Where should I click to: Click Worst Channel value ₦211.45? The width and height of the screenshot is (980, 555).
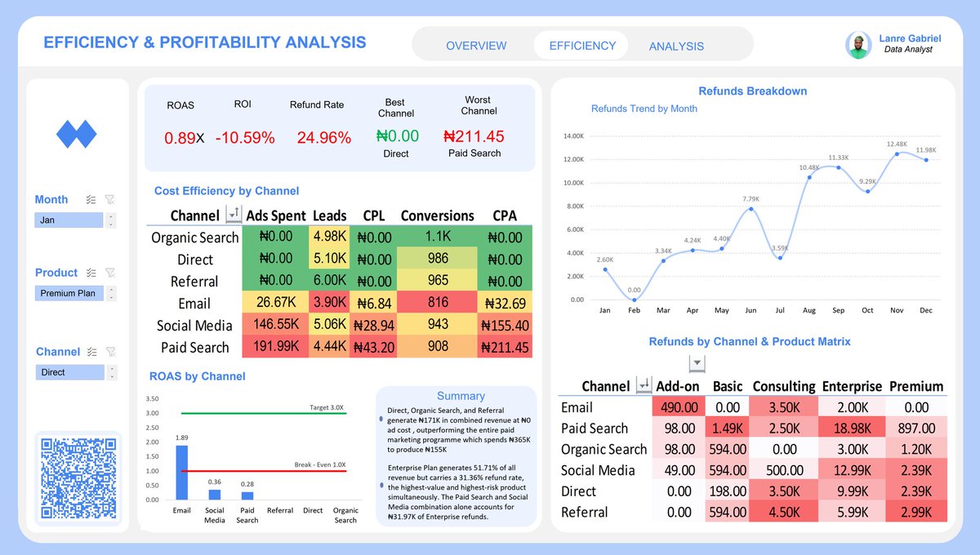474,136
